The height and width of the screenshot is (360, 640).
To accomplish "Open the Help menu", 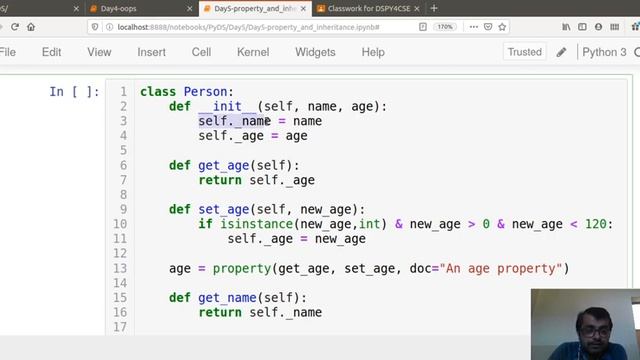I will [373, 52].
